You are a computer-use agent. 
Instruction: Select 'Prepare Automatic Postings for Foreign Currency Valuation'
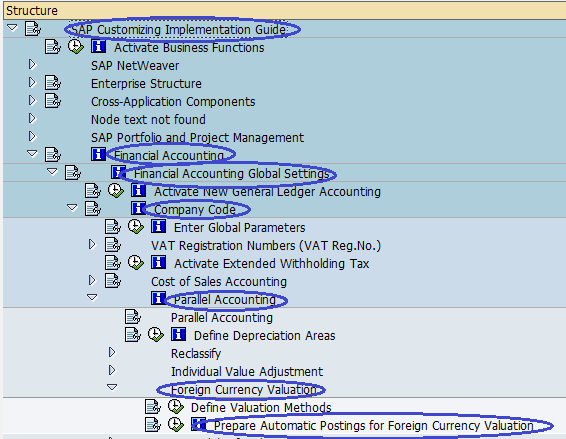coord(374,426)
